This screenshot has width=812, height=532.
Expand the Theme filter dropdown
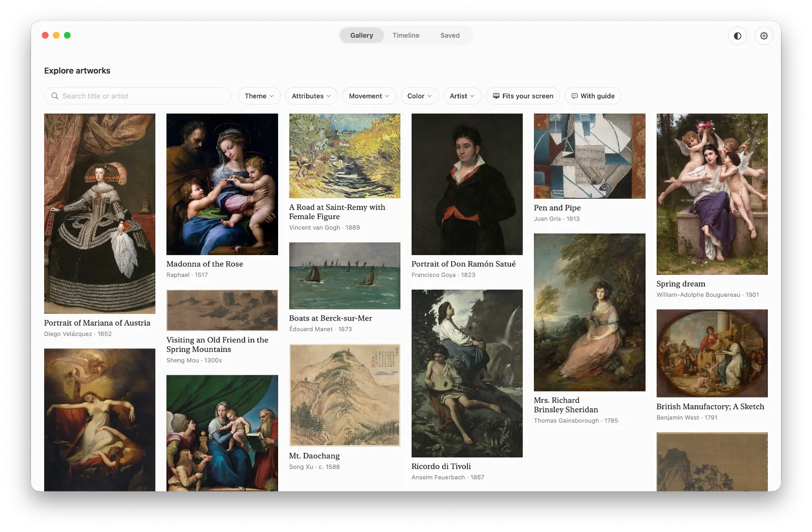(x=259, y=96)
